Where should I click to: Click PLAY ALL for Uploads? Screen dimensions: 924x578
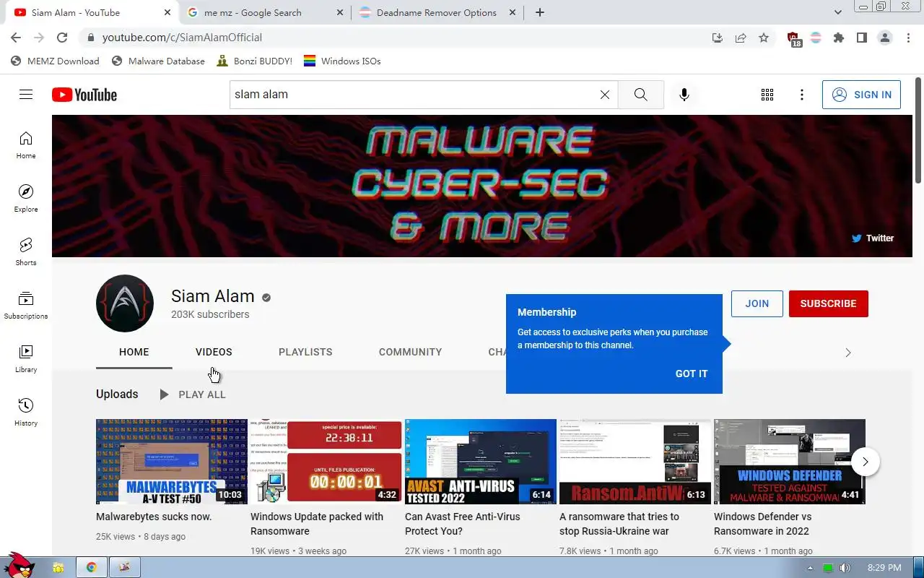[193, 394]
